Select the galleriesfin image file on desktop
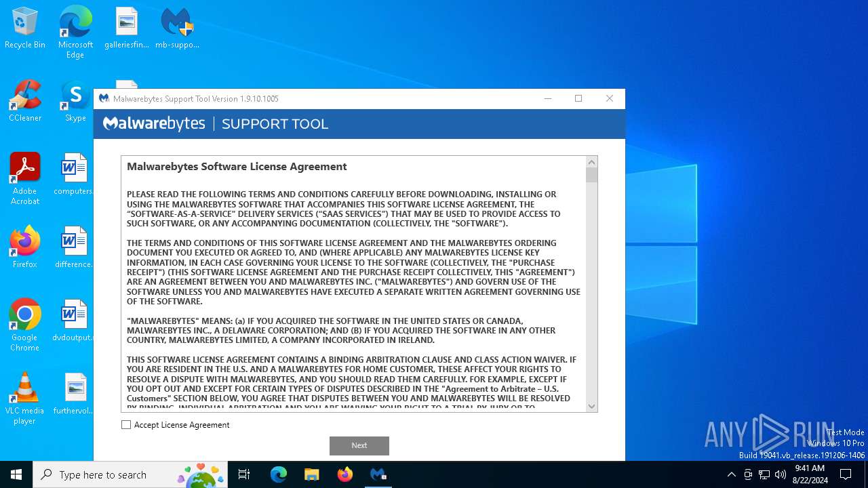 tap(127, 28)
